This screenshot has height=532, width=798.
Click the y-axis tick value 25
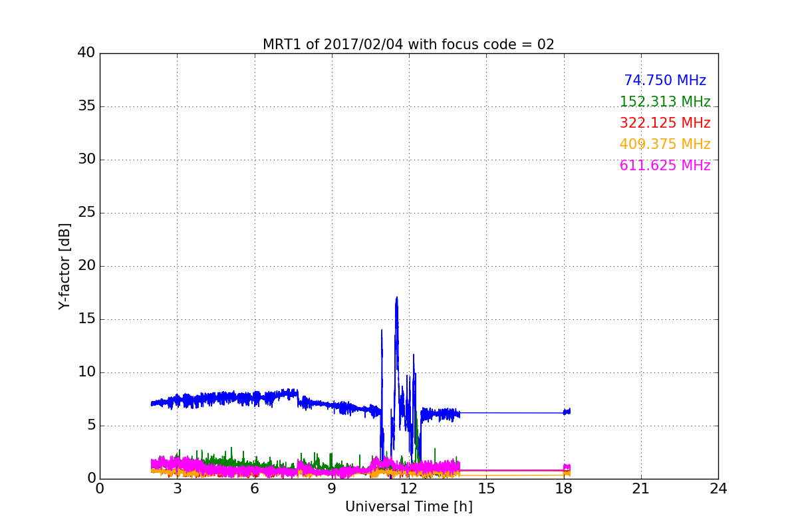86,213
